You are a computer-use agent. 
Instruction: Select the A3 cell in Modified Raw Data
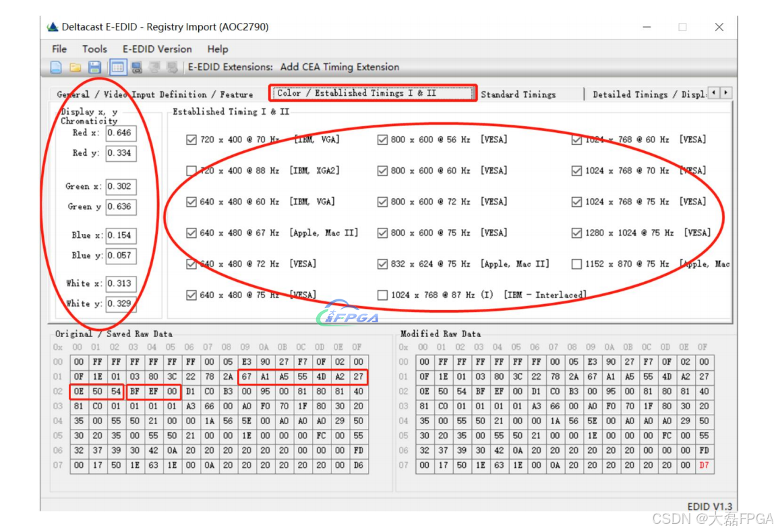[536, 407]
